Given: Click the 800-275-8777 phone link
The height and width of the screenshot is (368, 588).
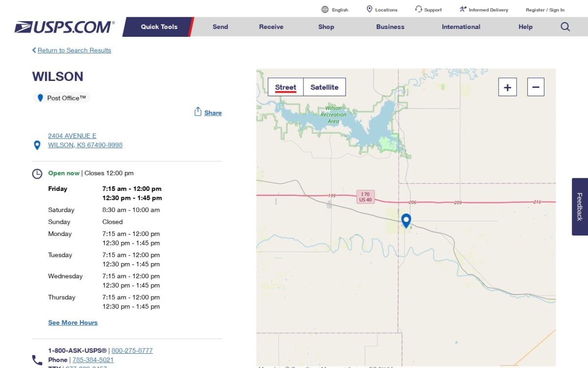Looking at the screenshot, I should [132, 350].
